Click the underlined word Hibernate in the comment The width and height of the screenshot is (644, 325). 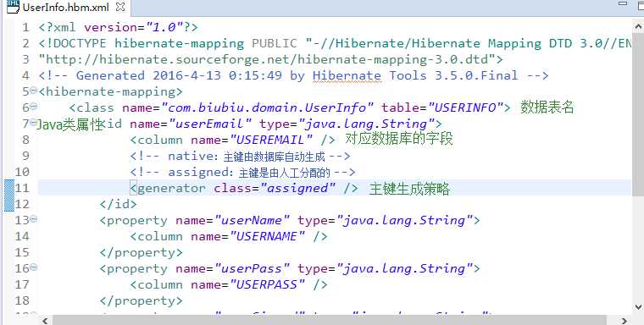click(347, 76)
